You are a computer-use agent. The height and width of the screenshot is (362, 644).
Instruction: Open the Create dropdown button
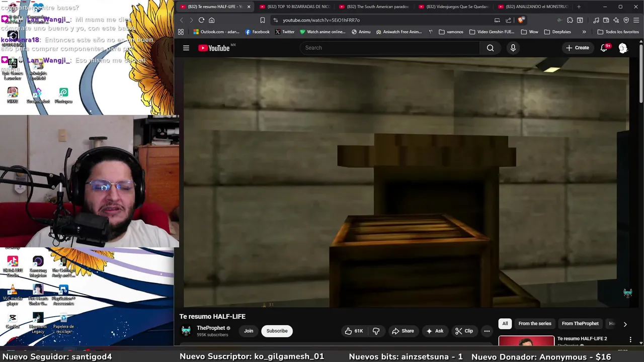[x=577, y=48]
